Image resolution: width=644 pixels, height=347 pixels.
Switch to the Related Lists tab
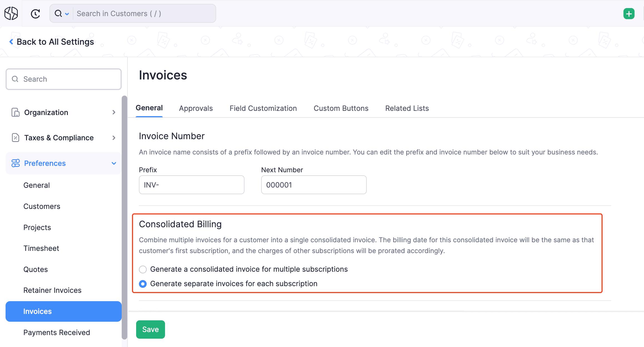(x=407, y=108)
